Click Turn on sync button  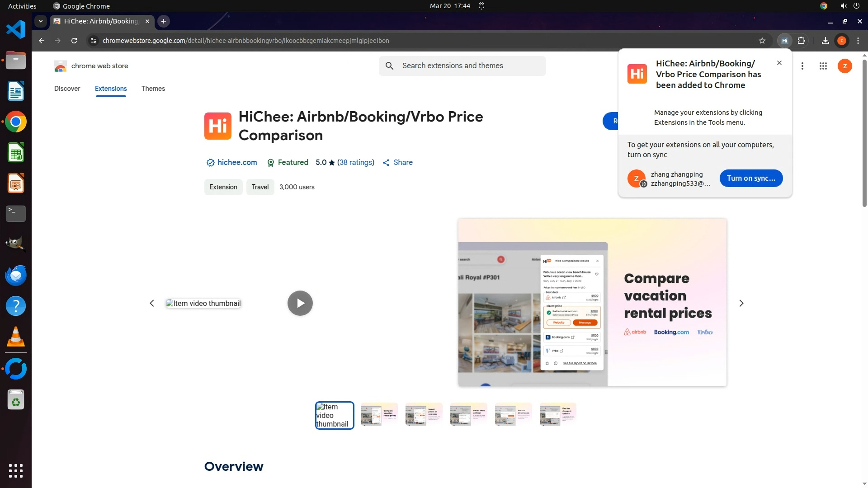point(750,178)
